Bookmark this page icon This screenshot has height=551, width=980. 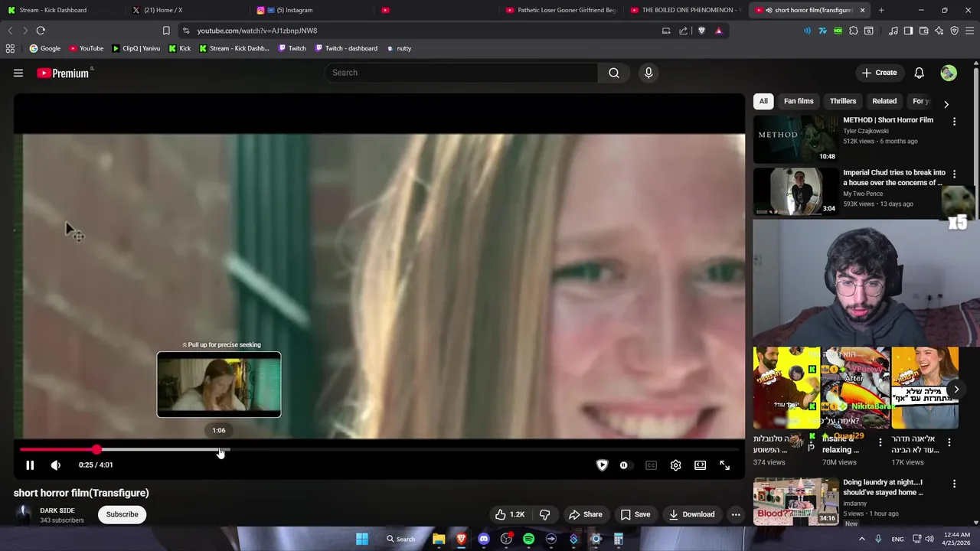tap(166, 31)
